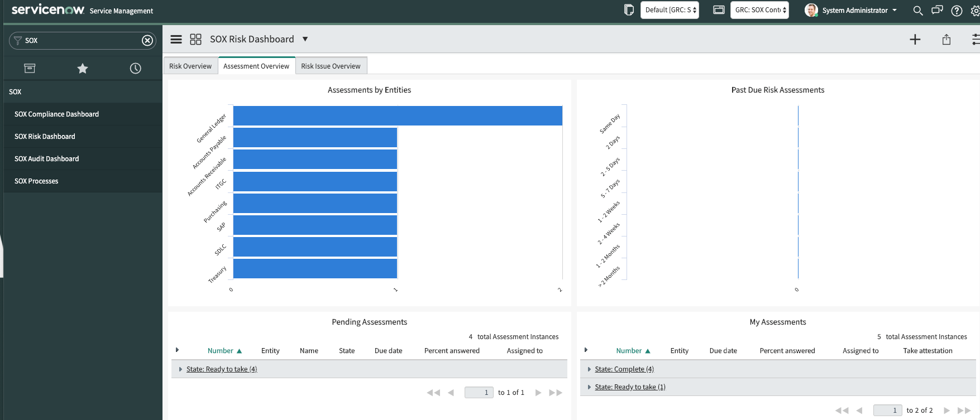Open the Risk Issue Overview tab
Image resolution: width=980 pixels, height=420 pixels.
point(331,66)
